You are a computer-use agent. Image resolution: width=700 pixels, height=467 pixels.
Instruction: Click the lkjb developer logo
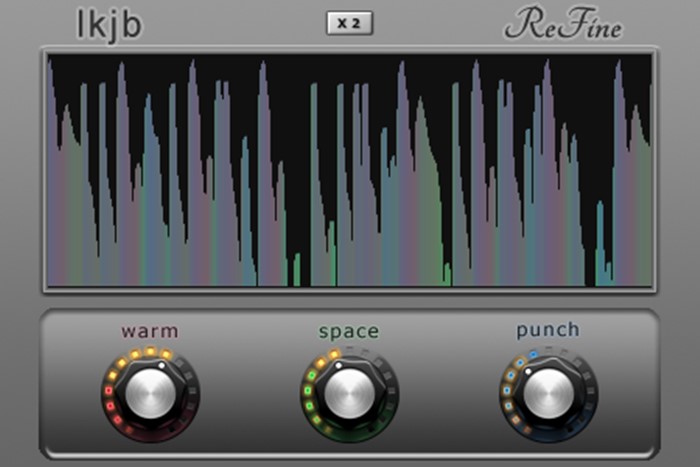click(x=109, y=26)
